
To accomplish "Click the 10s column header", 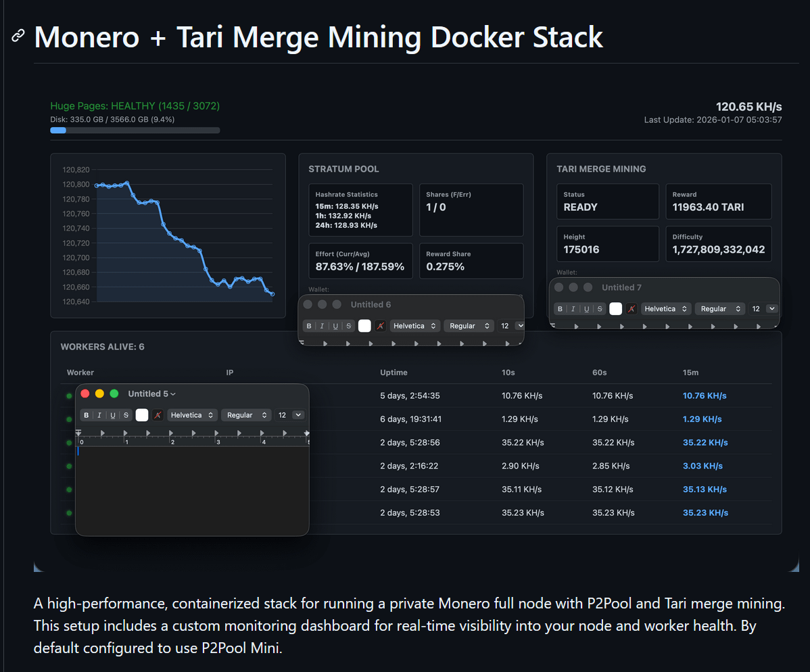I will coord(508,373).
